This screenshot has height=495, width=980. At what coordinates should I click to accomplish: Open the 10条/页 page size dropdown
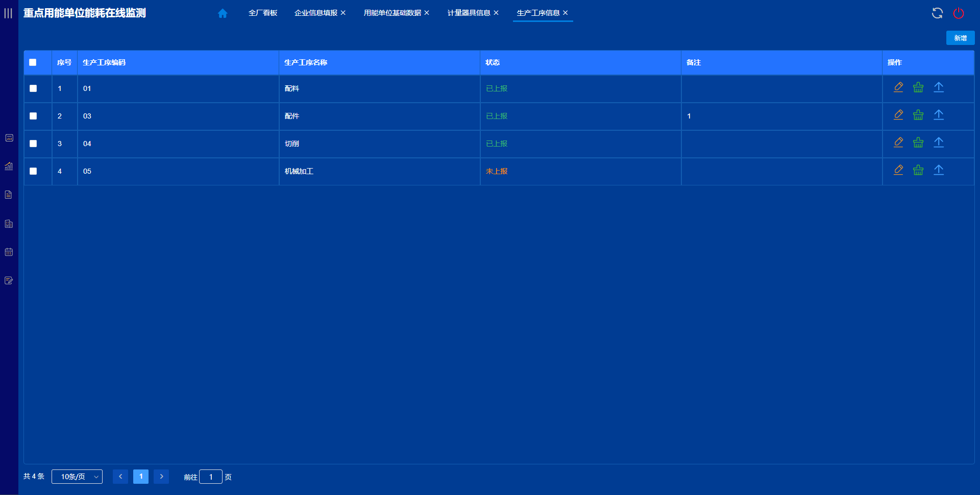pyautogui.click(x=77, y=477)
